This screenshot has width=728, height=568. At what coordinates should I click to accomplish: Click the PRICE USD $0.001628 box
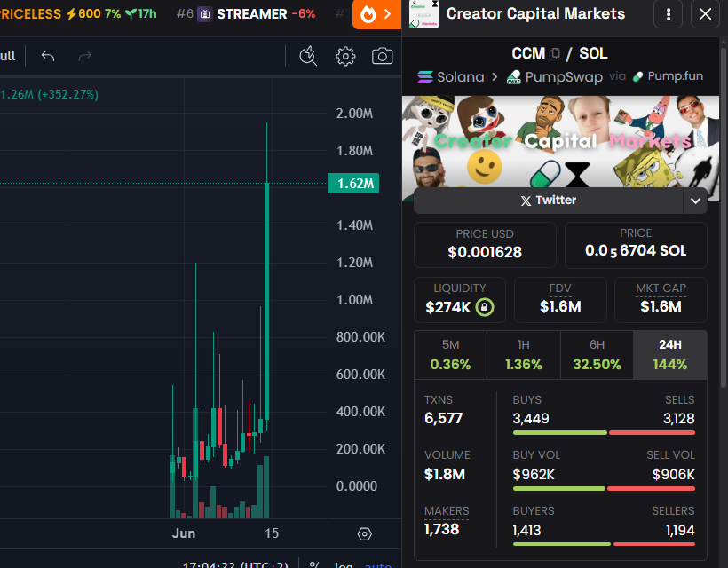485,245
